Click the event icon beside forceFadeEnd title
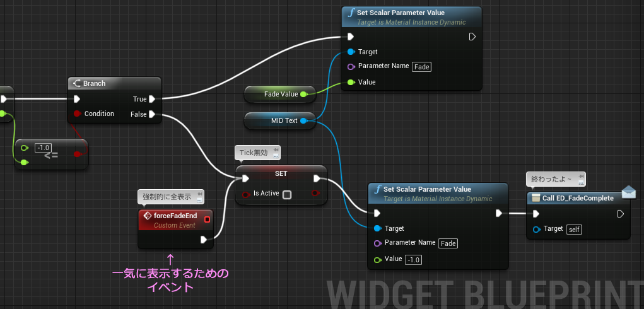644x309 pixels. (x=148, y=216)
